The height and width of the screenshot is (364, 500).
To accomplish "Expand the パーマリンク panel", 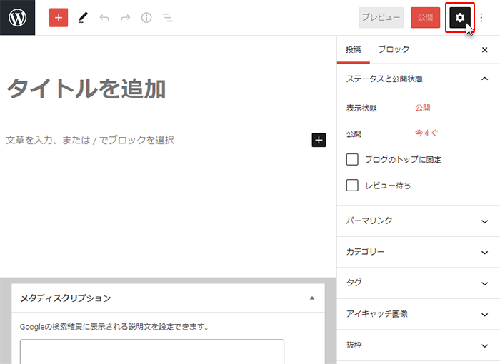I will (418, 221).
